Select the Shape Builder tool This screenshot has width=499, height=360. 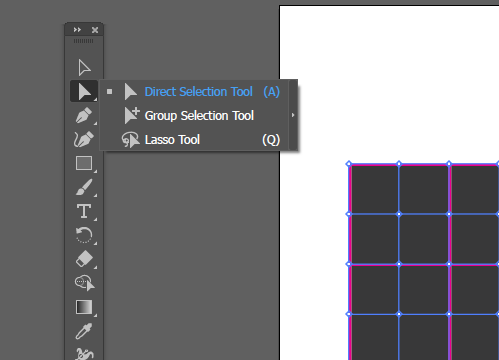[x=84, y=283]
